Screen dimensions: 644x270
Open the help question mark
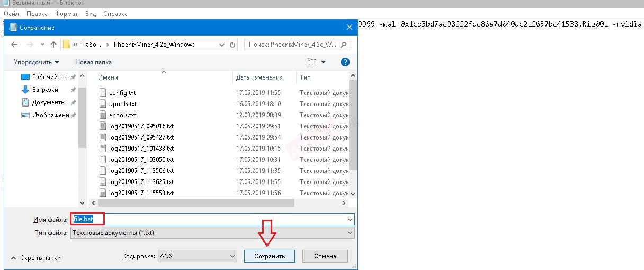345,62
